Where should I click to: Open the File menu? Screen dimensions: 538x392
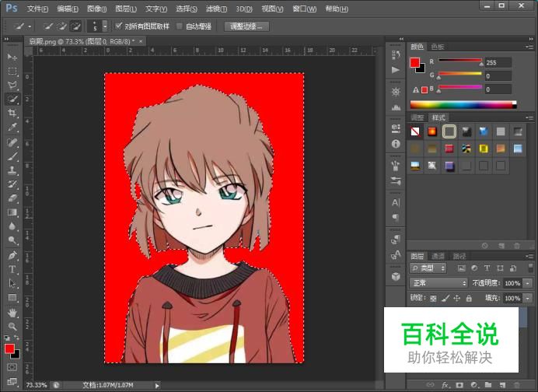[37, 9]
